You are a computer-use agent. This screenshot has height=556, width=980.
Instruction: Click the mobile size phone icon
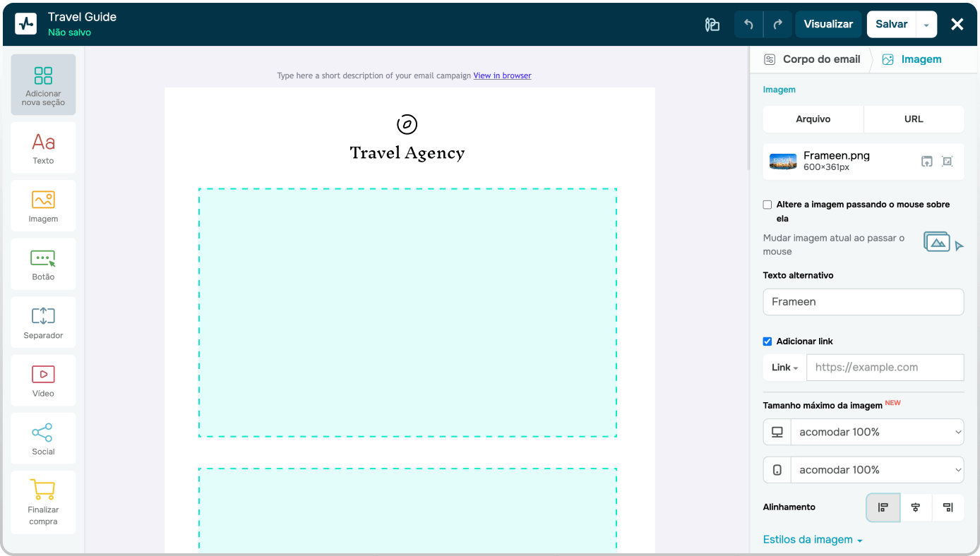(777, 470)
